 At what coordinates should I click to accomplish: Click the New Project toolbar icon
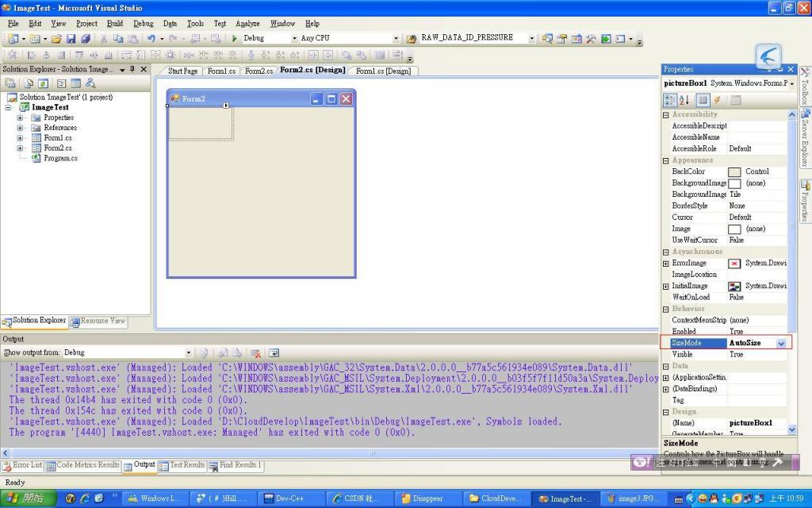click(13, 38)
